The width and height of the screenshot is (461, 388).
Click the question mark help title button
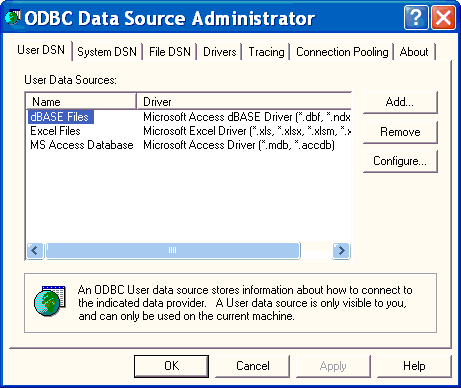[x=416, y=17]
